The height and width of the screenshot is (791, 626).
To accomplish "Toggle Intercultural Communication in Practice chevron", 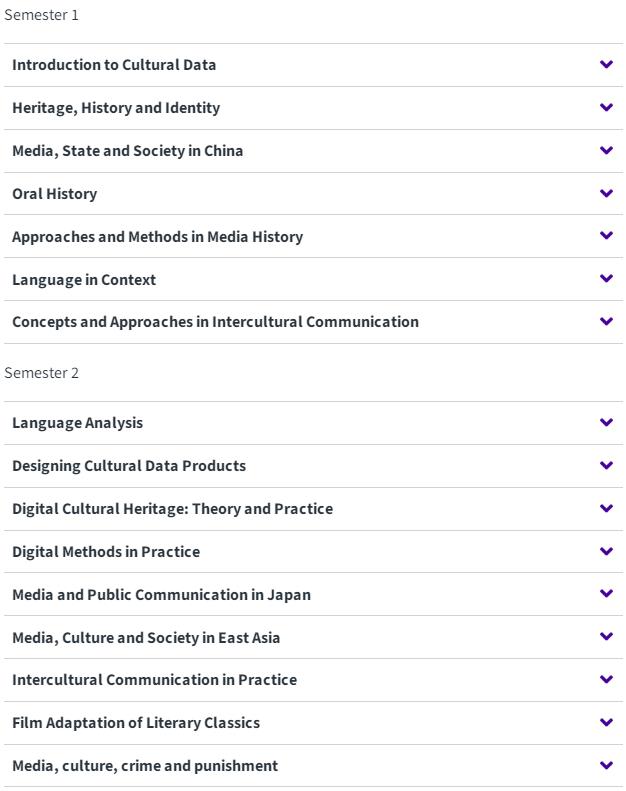I will click(x=606, y=679).
